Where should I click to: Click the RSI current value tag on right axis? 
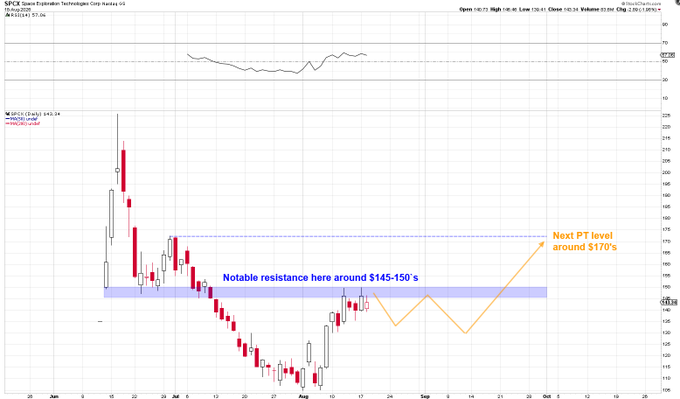668,55
